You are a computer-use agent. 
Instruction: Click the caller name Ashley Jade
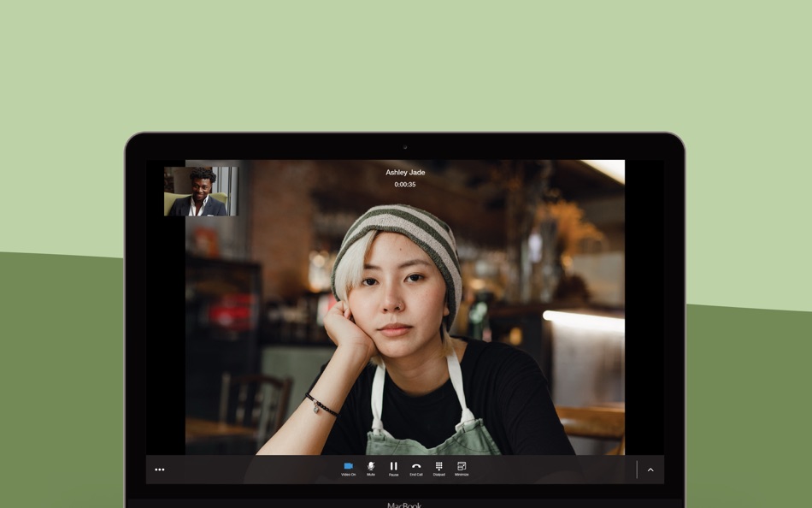coord(405,172)
